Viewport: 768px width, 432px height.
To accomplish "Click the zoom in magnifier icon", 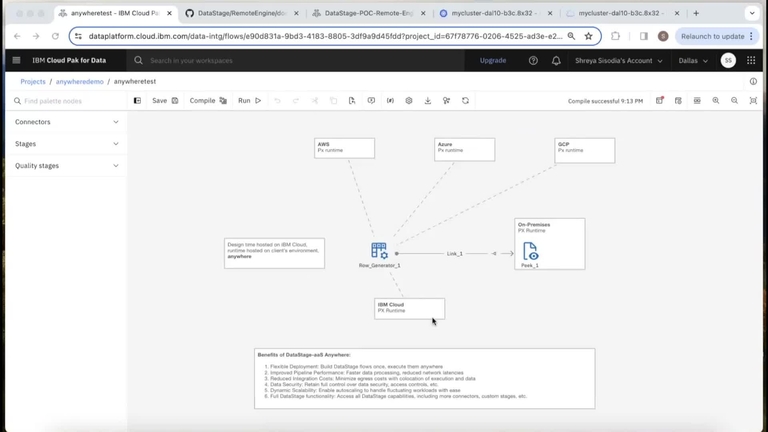I will pos(716,101).
